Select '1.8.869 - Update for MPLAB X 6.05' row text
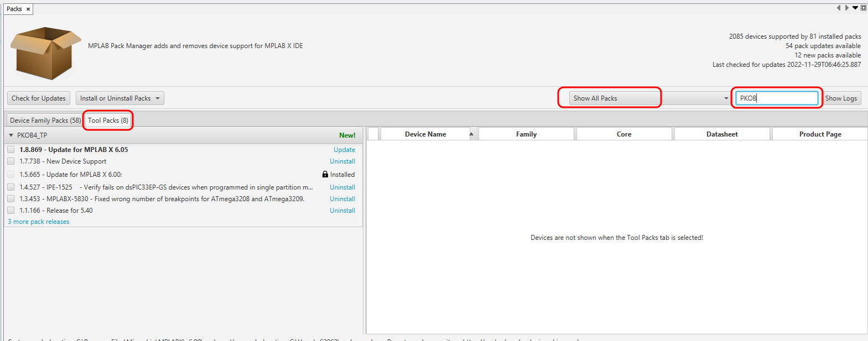 (x=74, y=150)
